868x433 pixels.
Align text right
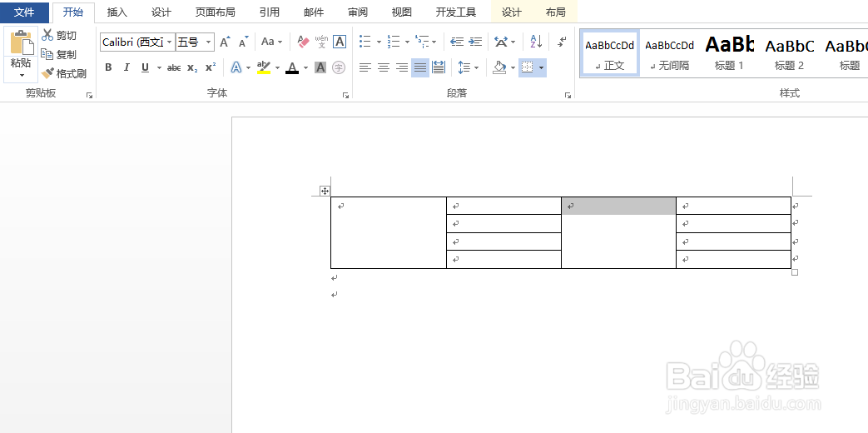(402, 67)
